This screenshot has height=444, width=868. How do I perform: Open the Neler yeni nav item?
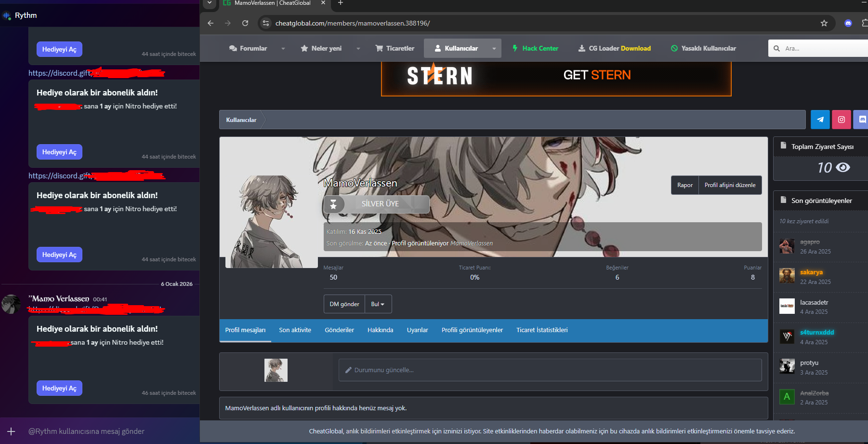(321, 48)
